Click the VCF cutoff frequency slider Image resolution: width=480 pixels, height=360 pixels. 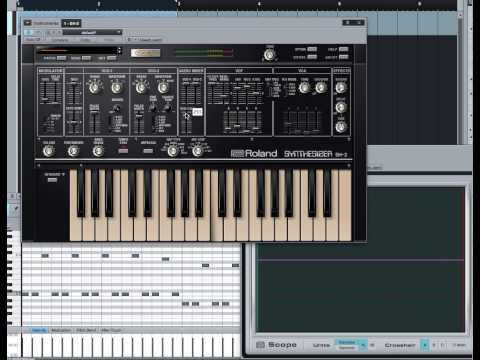[x=212, y=93]
